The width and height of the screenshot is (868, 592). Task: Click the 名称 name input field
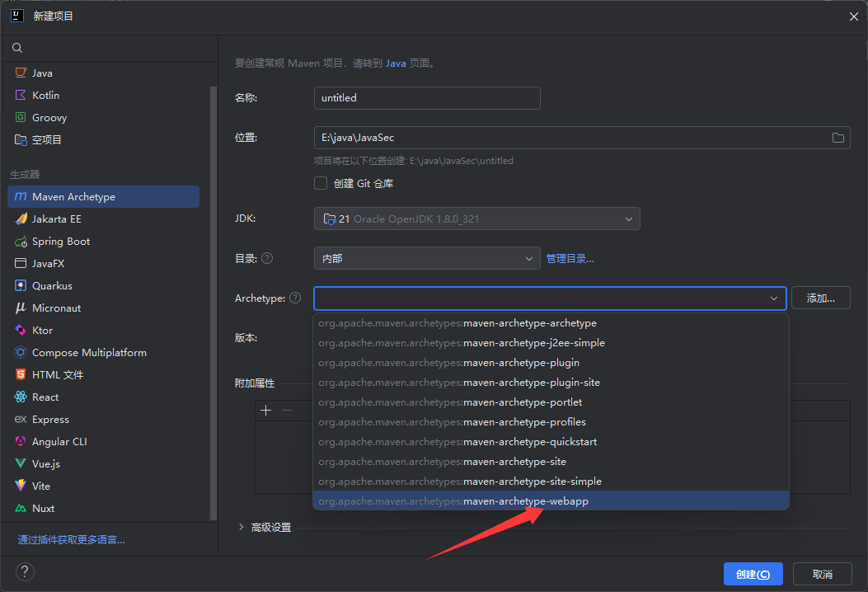point(427,98)
